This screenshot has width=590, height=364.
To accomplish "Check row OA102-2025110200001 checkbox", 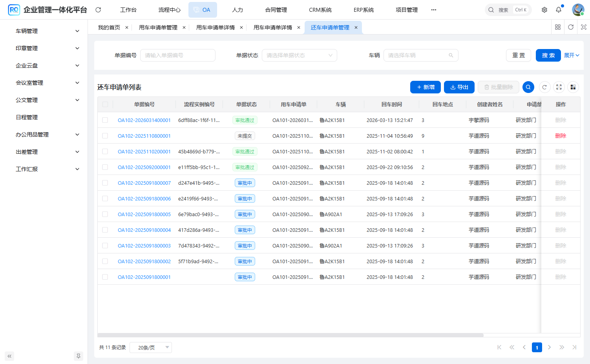I will (105, 151).
